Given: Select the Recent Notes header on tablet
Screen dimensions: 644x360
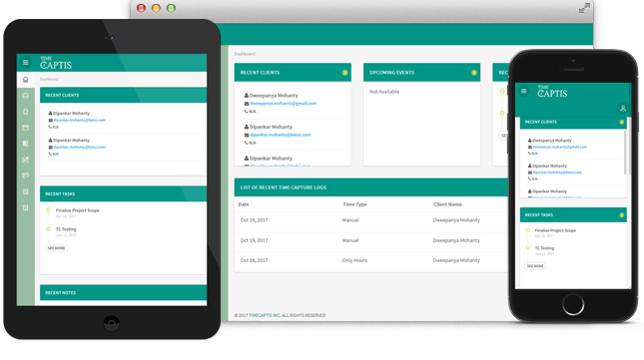Looking at the screenshot, I should [123, 292].
